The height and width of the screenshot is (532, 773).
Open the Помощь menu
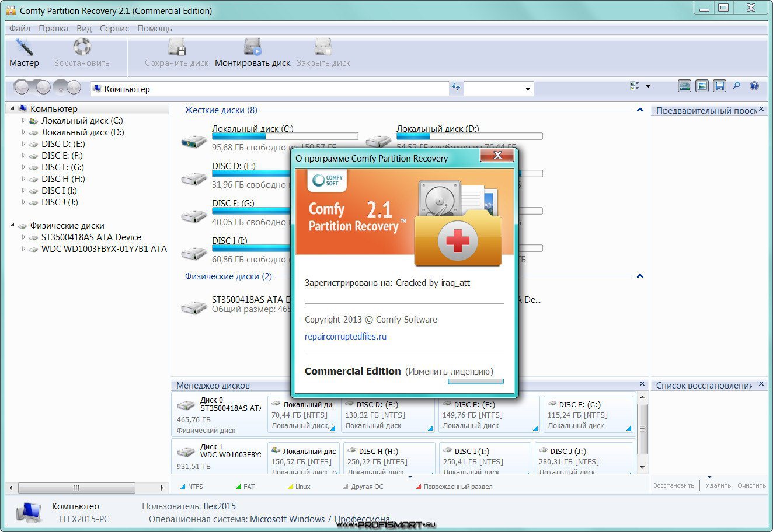(155, 28)
